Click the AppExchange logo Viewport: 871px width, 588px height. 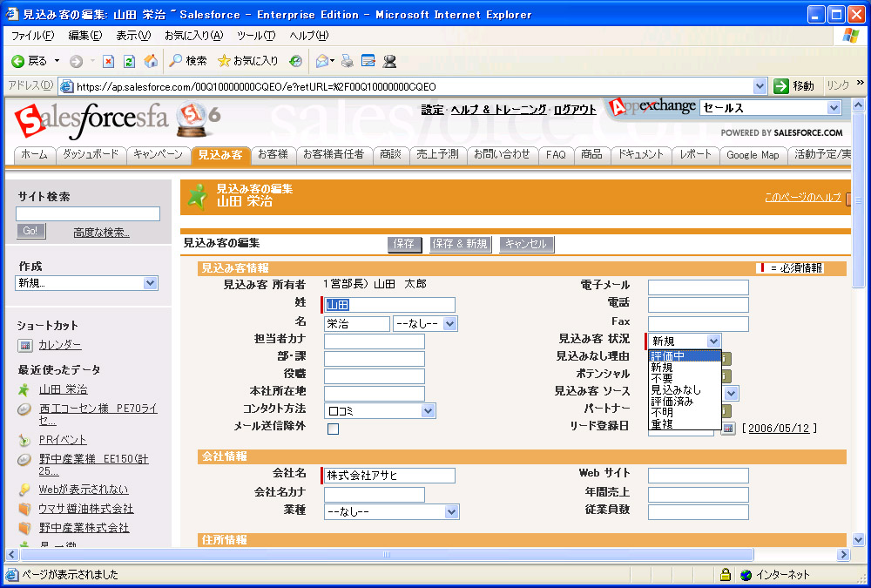point(652,106)
